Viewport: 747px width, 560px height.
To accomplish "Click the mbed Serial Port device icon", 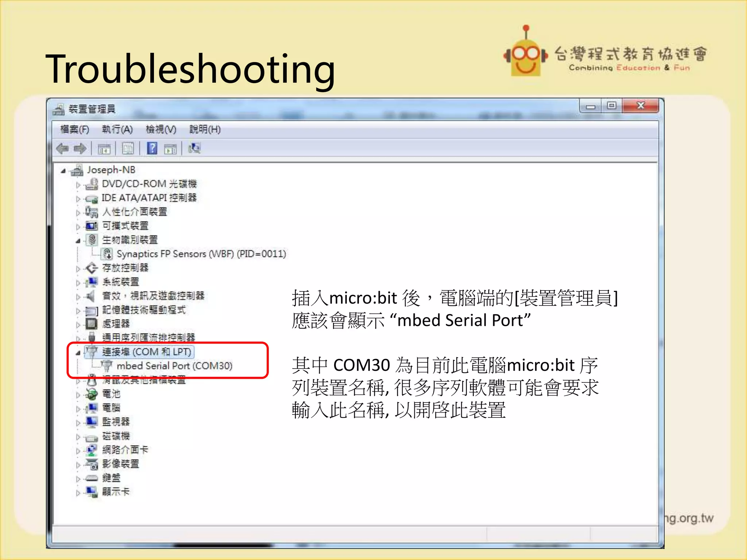I will [x=107, y=365].
